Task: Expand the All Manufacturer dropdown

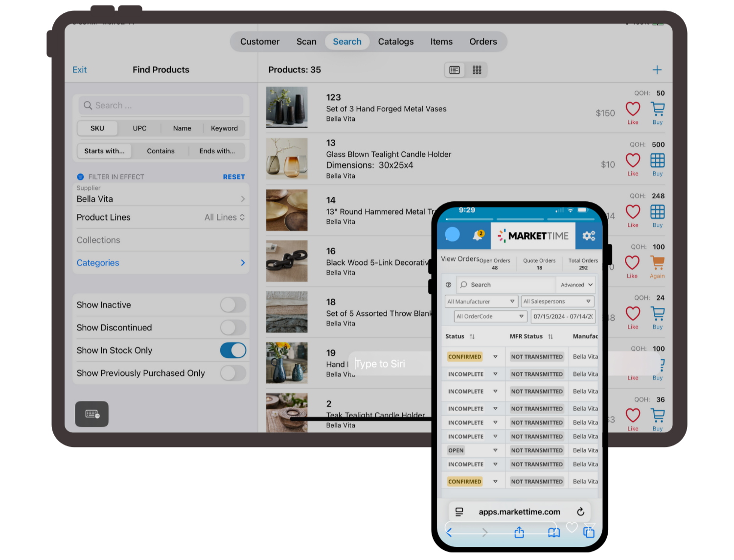Action: coord(481,302)
